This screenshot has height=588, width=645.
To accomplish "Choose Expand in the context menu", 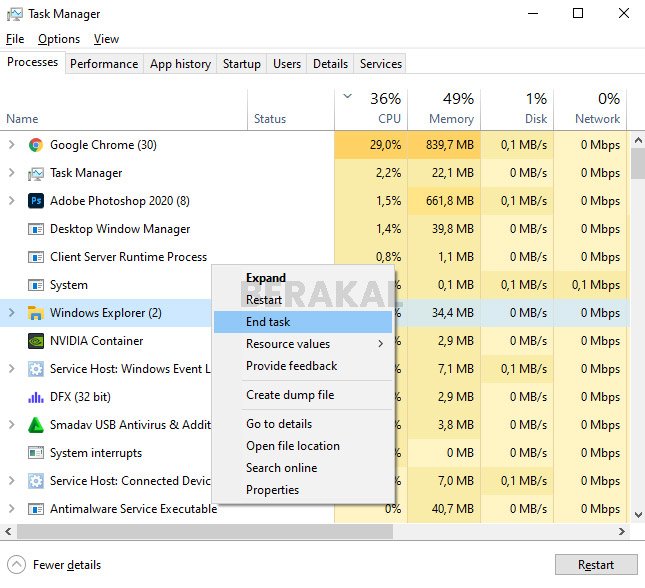I will pos(303,278).
